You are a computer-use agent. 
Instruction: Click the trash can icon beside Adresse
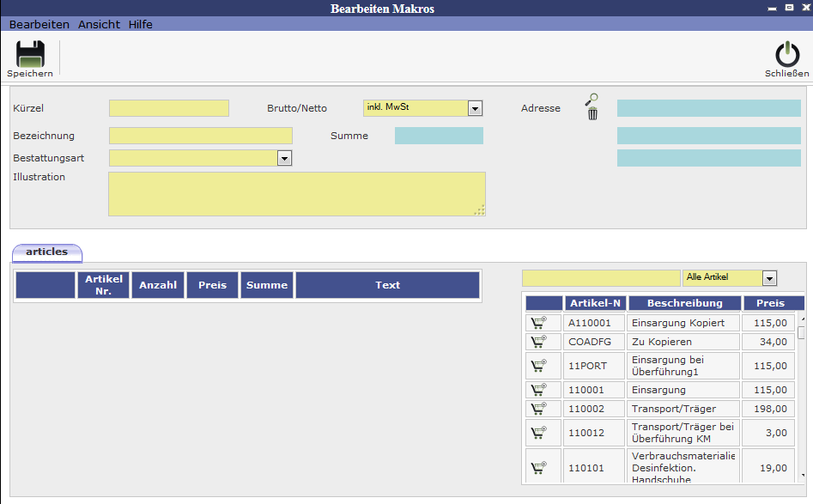point(592,113)
